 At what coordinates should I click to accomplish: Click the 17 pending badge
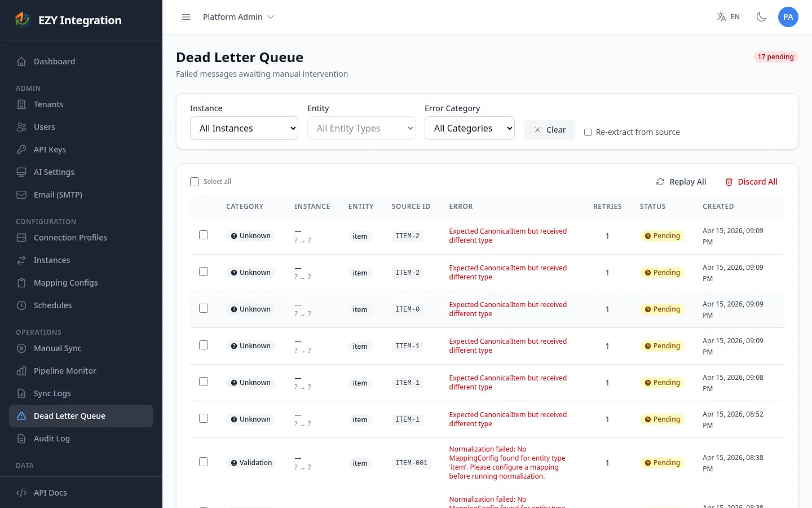click(776, 57)
